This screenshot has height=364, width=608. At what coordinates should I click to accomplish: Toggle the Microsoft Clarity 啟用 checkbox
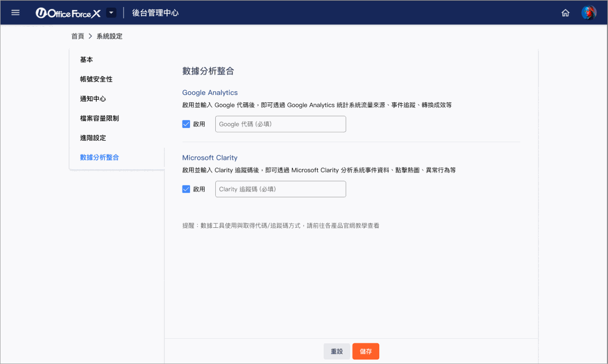(x=186, y=189)
